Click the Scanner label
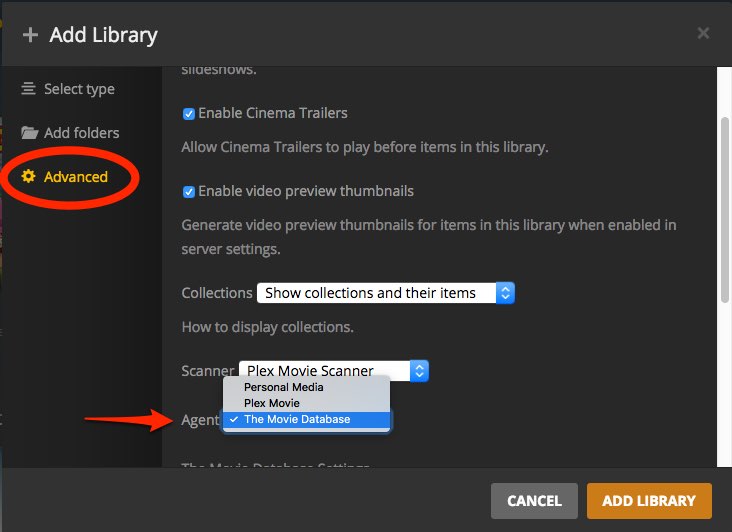Screen dimensions: 732x532 click(208, 371)
